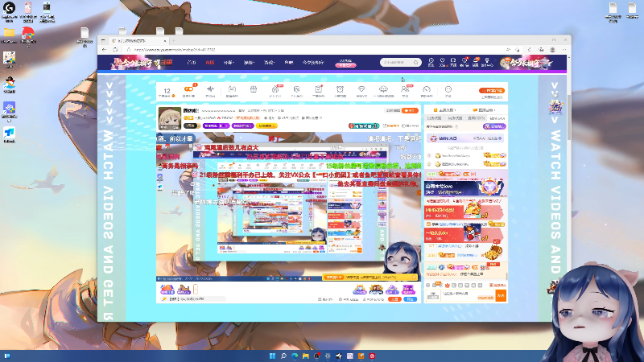Click the first purple tag under streamer name

coord(216,126)
